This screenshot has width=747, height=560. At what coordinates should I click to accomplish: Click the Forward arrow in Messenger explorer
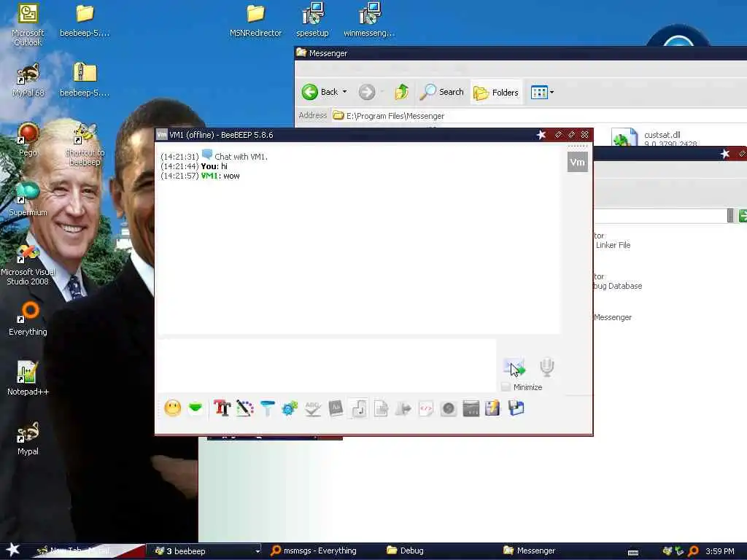click(x=367, y=92)
